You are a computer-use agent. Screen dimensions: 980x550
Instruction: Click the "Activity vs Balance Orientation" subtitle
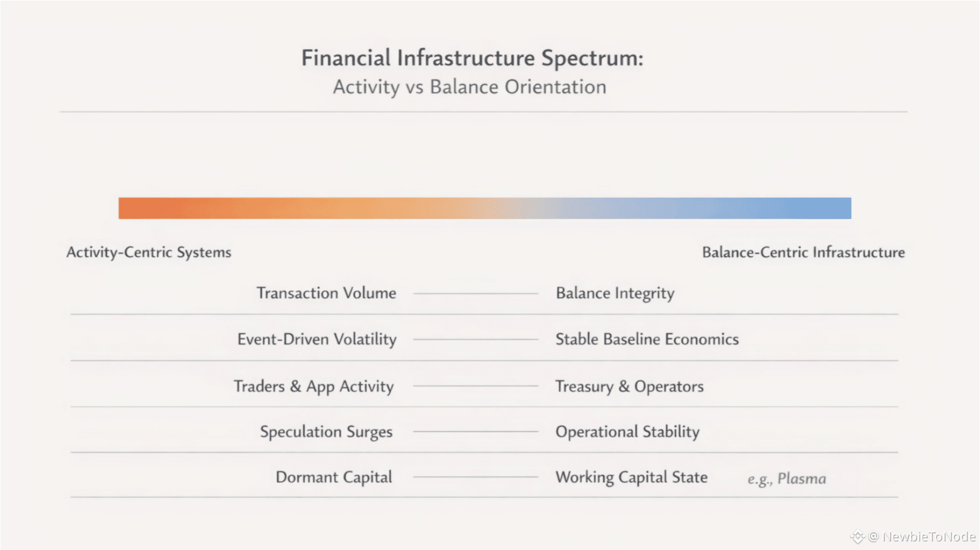(469, 87)
